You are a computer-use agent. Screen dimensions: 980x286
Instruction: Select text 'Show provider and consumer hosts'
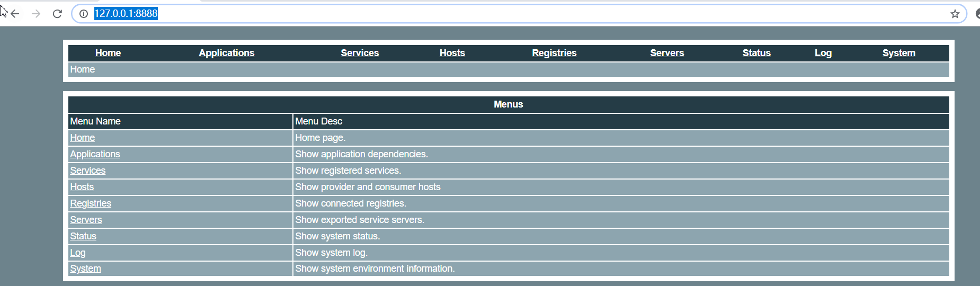[x=368, y=187]
